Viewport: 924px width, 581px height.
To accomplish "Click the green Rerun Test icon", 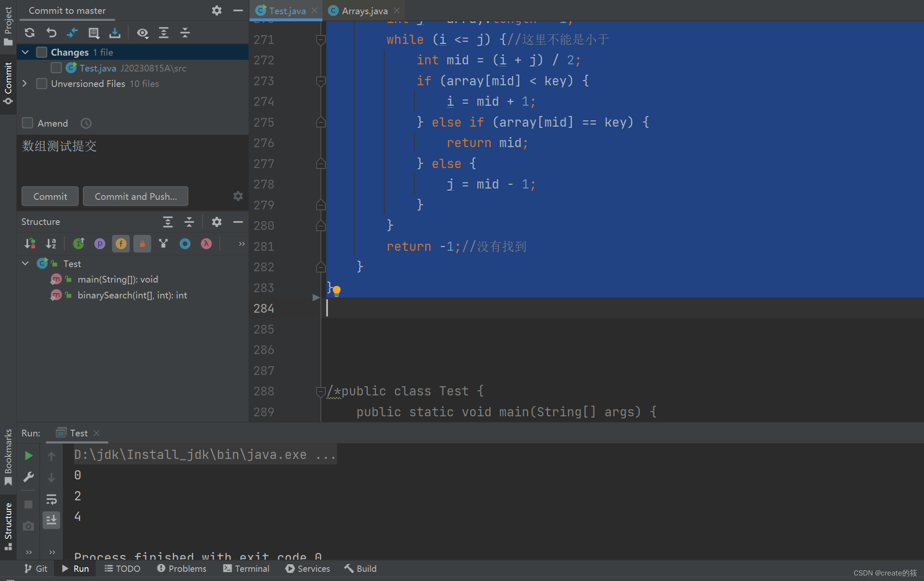I will pos(28,456).
